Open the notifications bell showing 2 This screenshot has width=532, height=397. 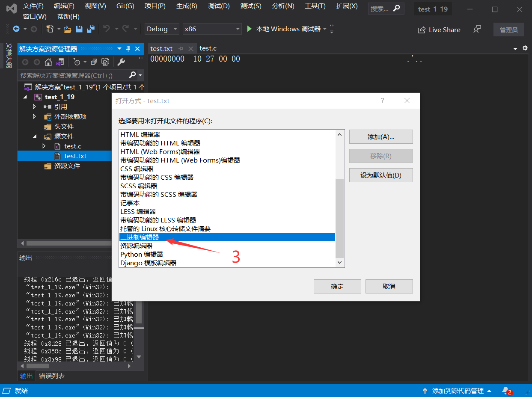click(x=505, y=391)
